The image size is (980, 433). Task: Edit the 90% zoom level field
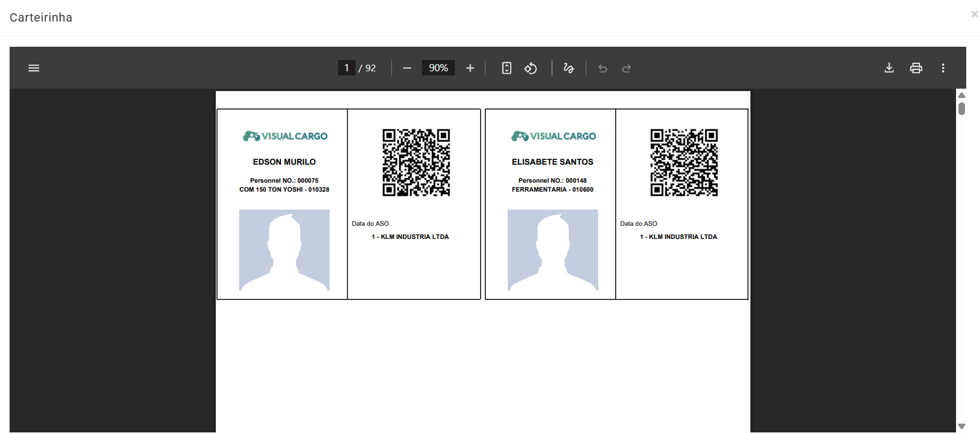click(x=438, y=68)
